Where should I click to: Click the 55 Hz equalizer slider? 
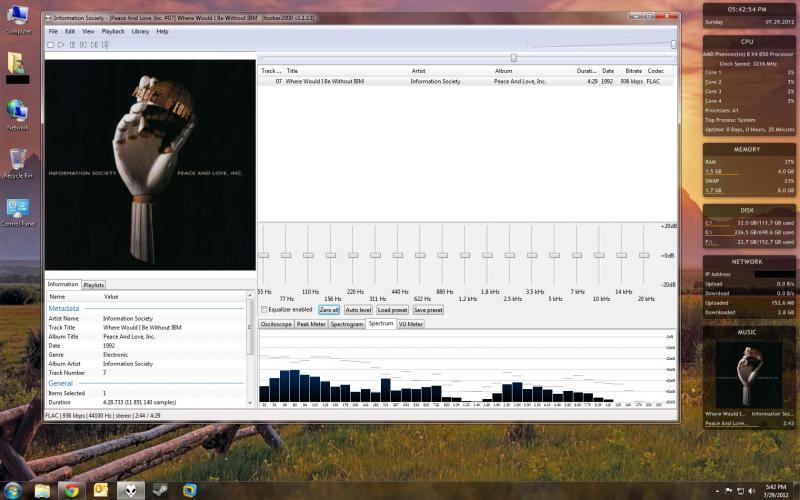click(264, 255)
